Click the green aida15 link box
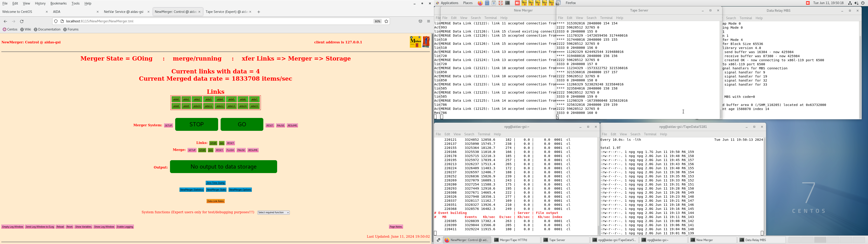868x244 pixels. [x=254, y=106]
